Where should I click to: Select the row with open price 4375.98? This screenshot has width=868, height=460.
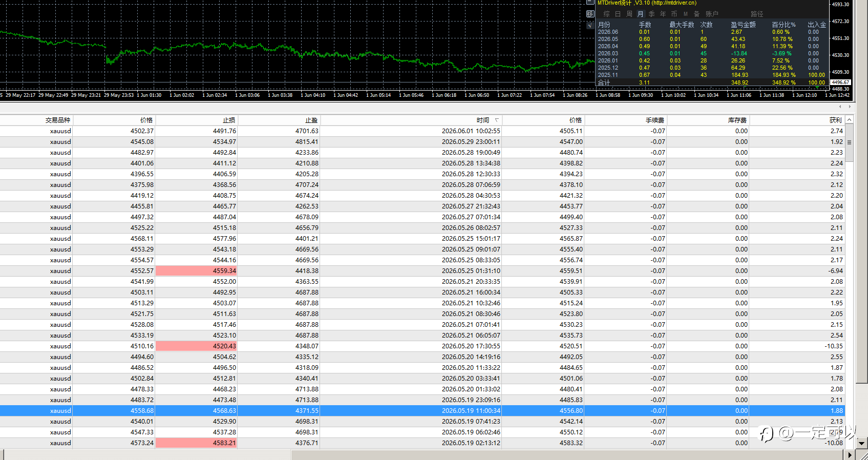pos(422,185)
